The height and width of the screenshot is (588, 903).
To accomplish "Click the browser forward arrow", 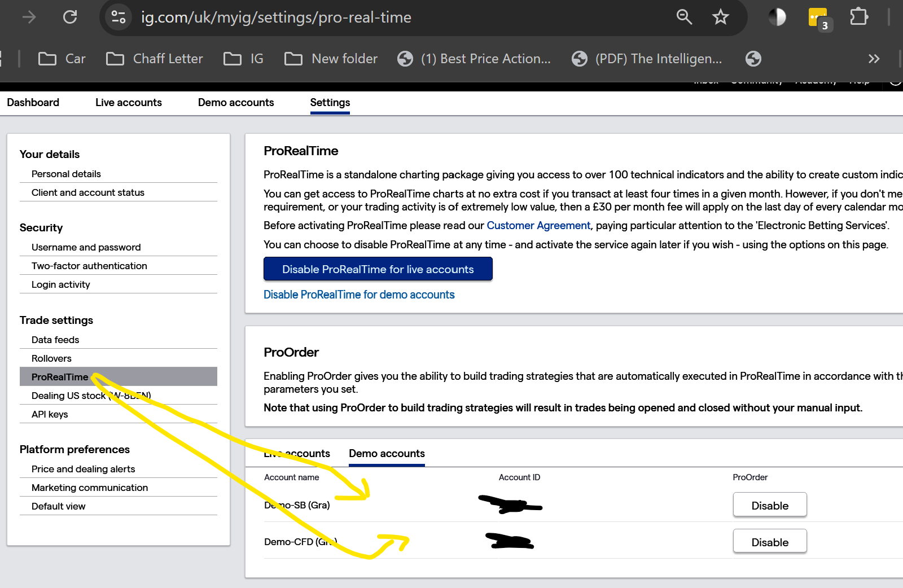I will click(29, 17).
